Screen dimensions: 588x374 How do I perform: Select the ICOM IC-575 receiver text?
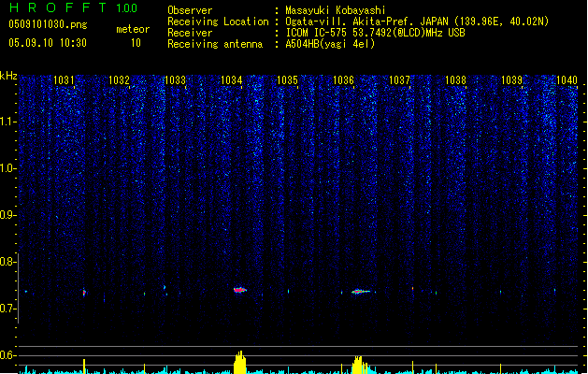pos(375,33)
